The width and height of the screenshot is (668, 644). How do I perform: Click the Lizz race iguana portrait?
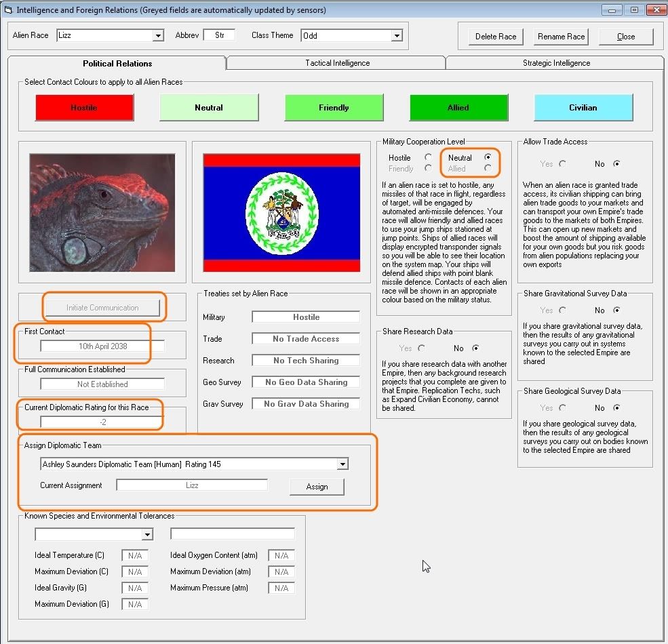[x=102, y=213]
